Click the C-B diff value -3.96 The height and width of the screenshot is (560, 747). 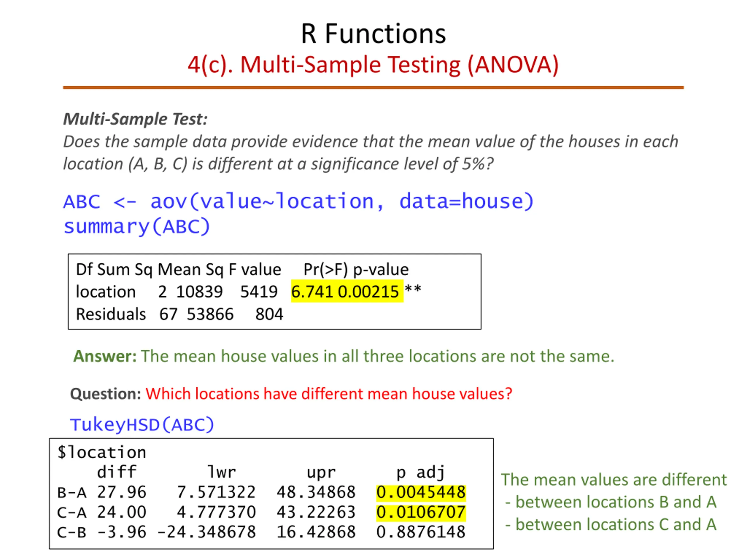pos(122,532)
